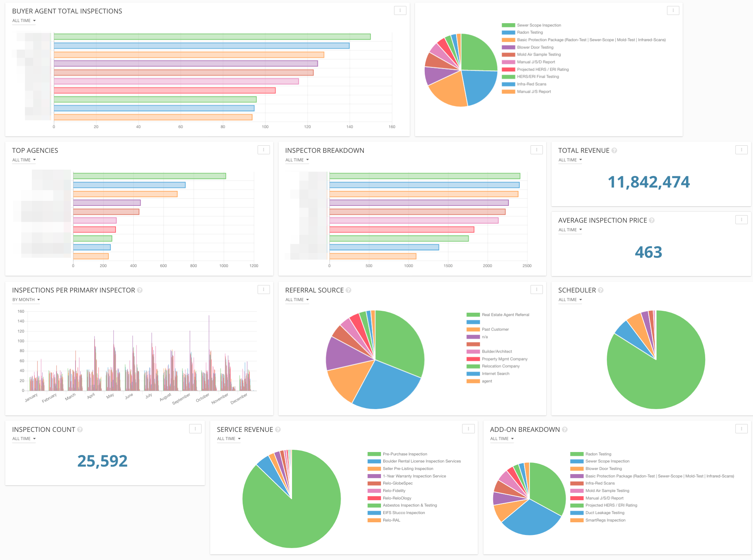The width and height of the screenshot is (753, 560).
Task: Toggle HERS/ERI Final Testing legend entry
Action: pyautogui.click(x=530, y=77)
